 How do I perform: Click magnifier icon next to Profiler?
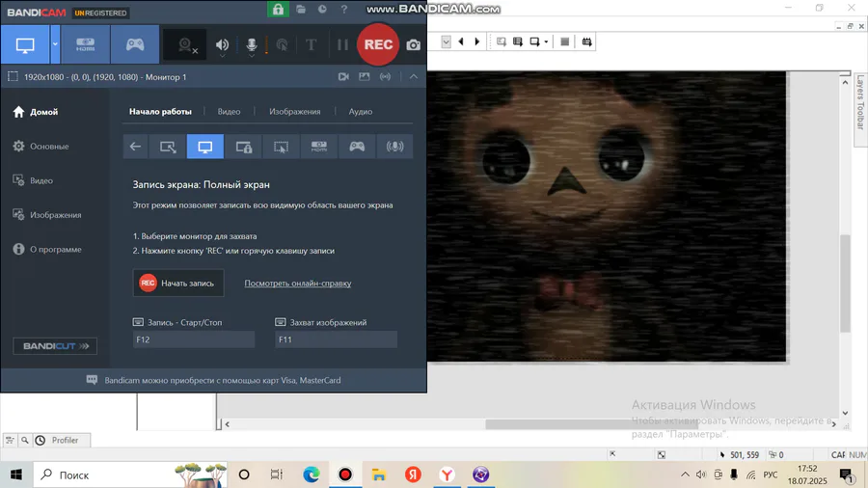point(25,441)
